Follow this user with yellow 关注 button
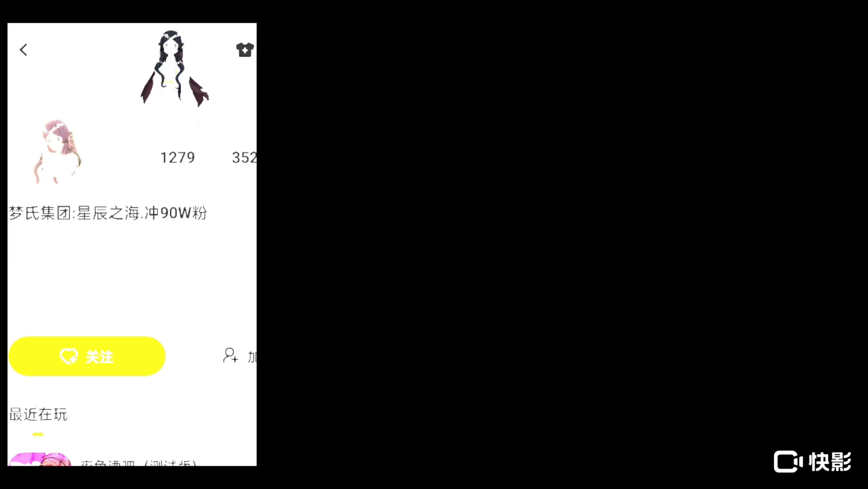 pyautogui.click(x=87, y=356)
